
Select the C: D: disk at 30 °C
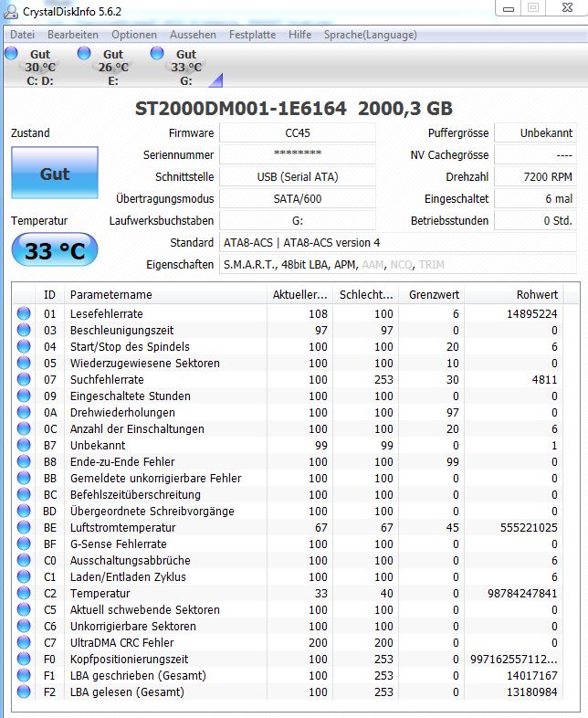pos(40,67)
